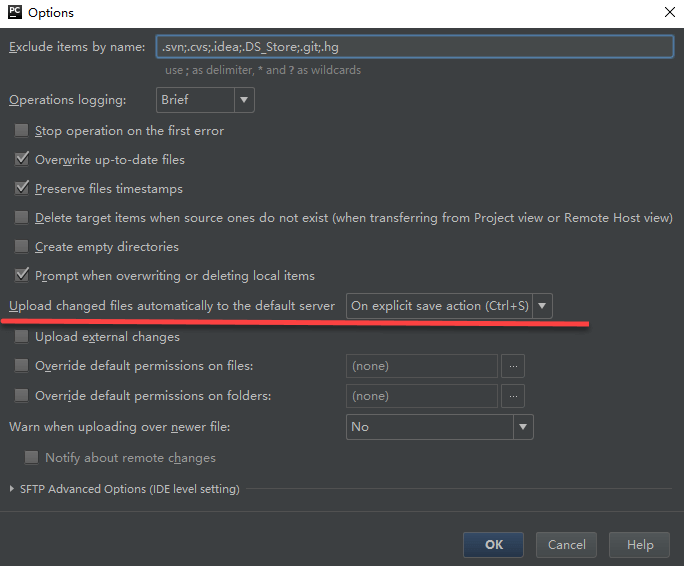The height and width of the screenshot is (566, 684).
Task: Uncheck Overwrite up-to-date files
Action: click(x=21, y=159)
